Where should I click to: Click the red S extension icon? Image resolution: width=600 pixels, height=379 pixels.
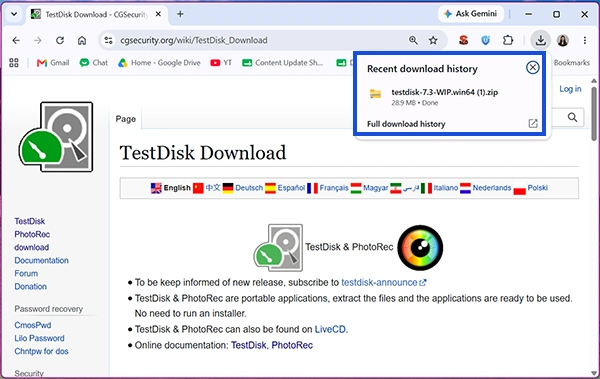[x=463, y=40]
